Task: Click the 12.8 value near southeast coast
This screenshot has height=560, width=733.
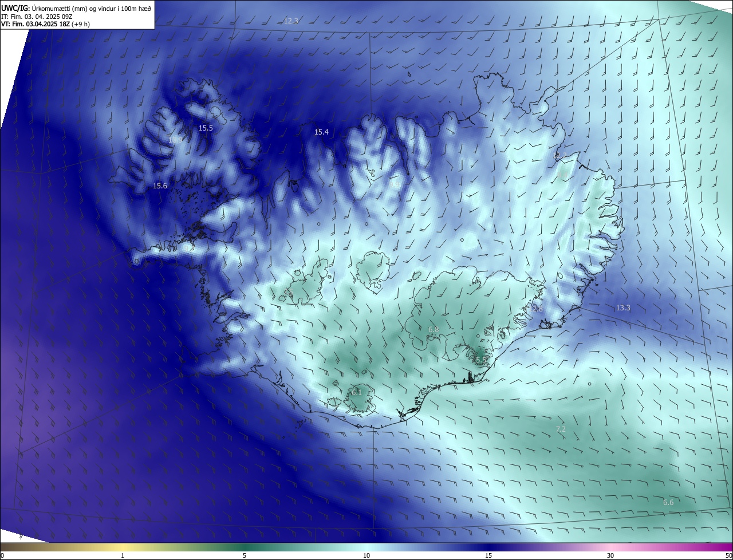Action: click(535, 309)
